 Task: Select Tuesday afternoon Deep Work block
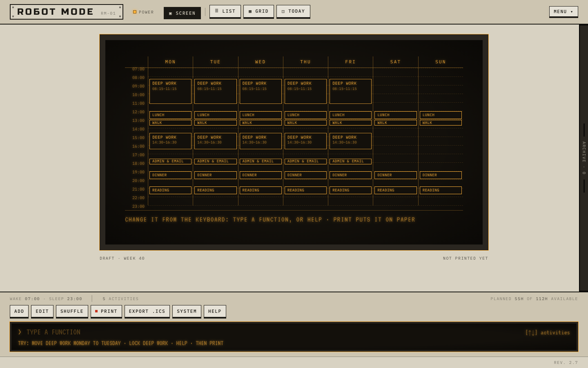216,141
